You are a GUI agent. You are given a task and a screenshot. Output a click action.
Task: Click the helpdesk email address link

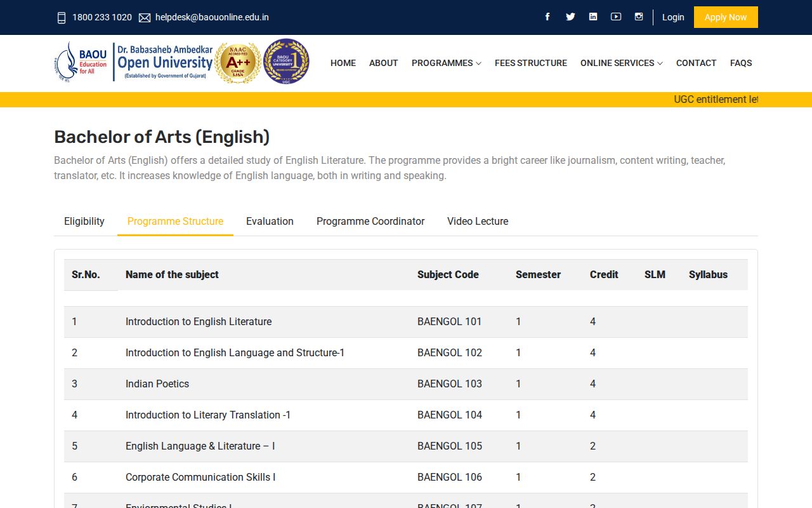pyautogui.click(x=212, y=17)
